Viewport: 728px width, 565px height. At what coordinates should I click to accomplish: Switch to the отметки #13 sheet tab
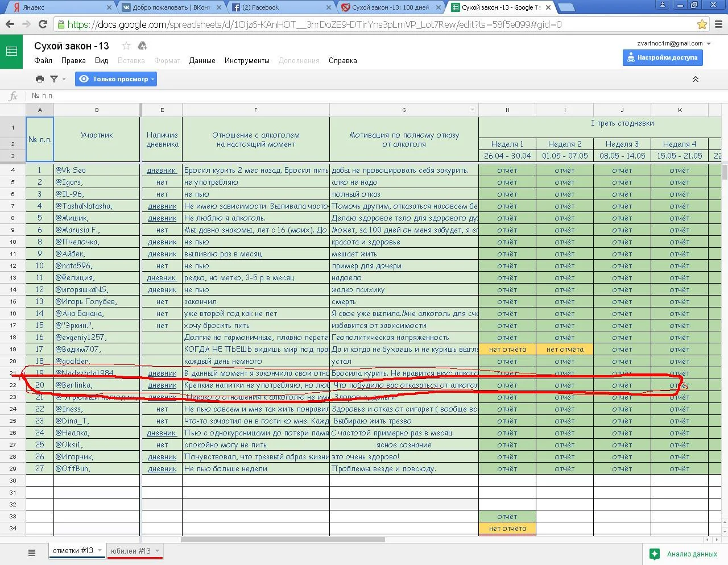pyautogui.click(x=73, y=551)
